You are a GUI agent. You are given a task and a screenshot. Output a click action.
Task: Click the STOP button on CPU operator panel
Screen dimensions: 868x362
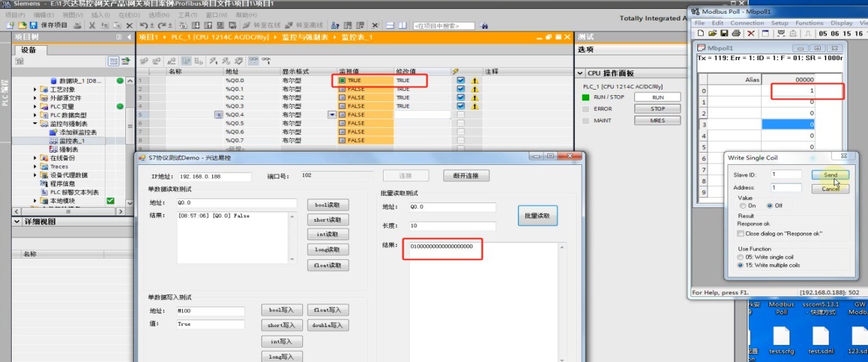pos(658,109)
